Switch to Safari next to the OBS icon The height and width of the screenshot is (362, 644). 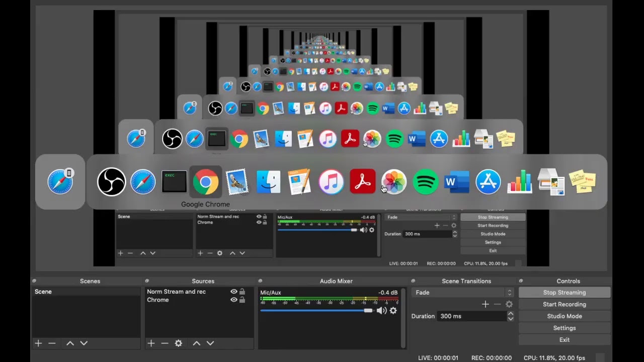[x=143, y=182]
